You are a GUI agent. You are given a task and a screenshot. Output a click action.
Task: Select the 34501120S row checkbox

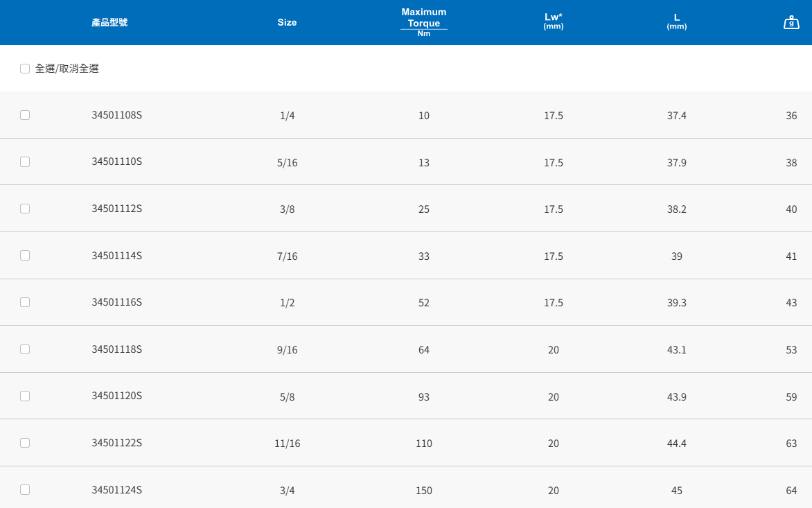pyautogui.click(x=25, y=396)
